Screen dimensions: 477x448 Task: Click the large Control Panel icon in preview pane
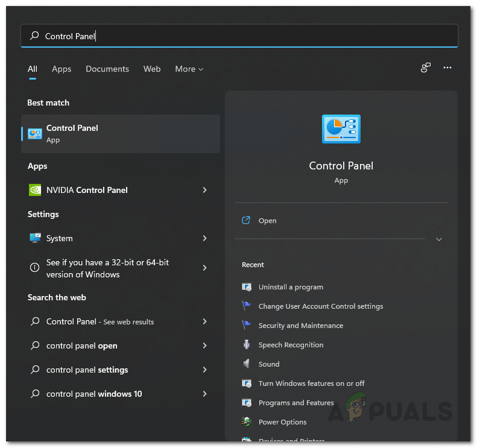(x=341, y=129)
